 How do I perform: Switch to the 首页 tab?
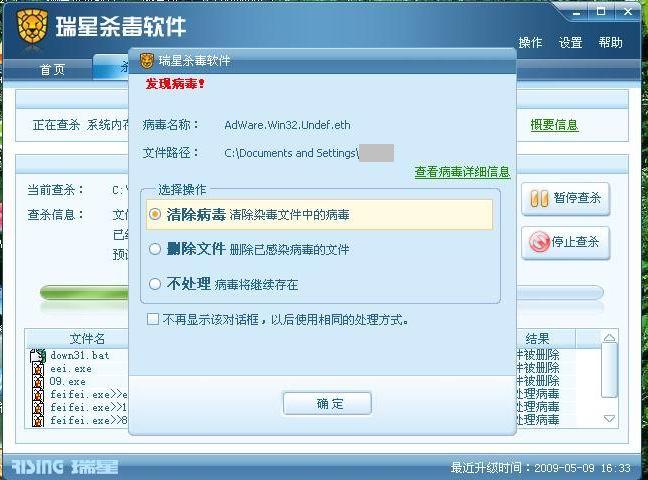(x=52, y=69)
